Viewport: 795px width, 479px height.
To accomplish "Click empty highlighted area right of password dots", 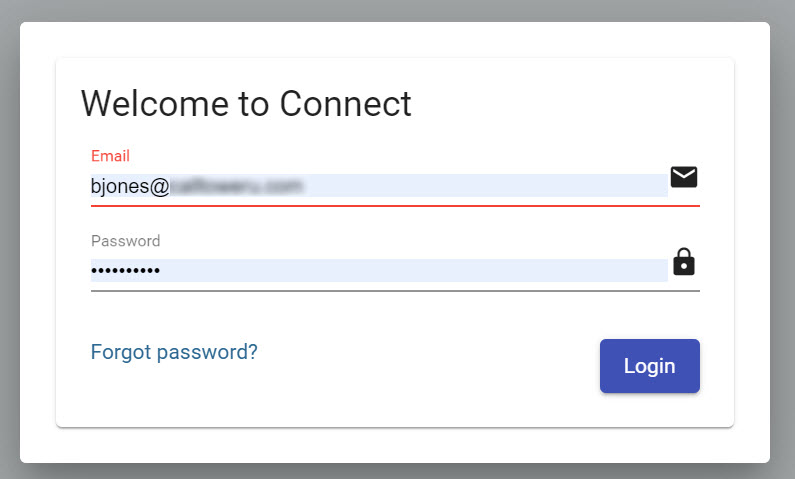I will click(x=414, y=270).
